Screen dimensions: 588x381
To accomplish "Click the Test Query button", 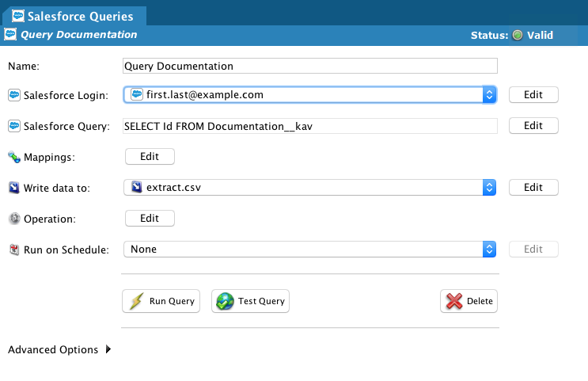I will point(250,301).
